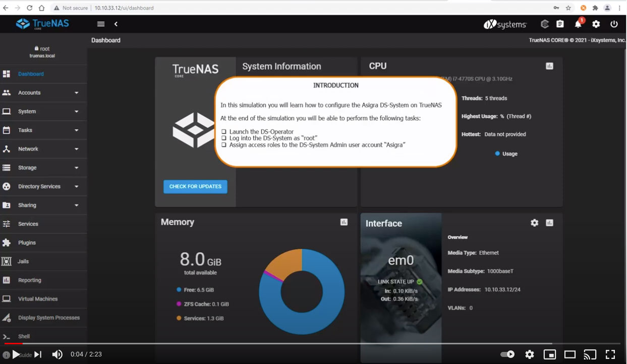The width and height of the screenshot is (627, 364).
Task: Cast video to a device
Action: (590, 354)
